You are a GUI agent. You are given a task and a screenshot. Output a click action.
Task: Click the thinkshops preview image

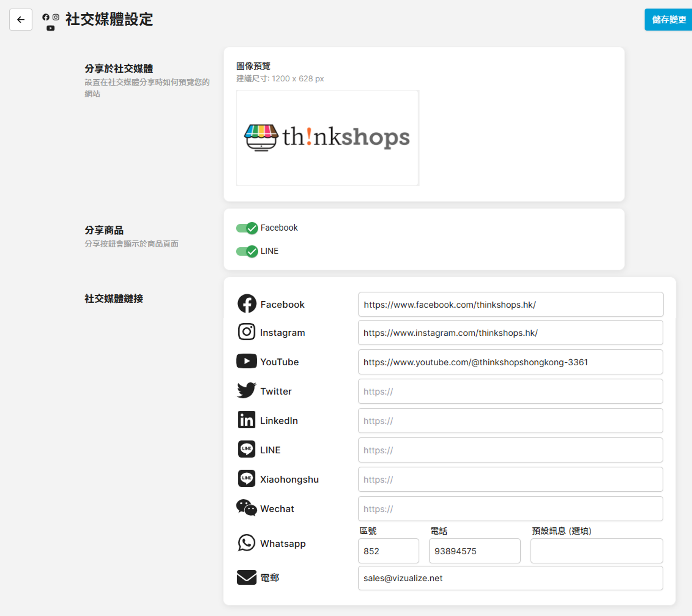(327, 138)
